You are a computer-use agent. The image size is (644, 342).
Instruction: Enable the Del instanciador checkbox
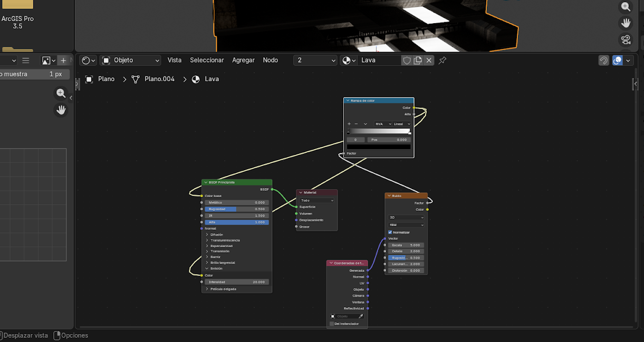click(x=332, y=324)
